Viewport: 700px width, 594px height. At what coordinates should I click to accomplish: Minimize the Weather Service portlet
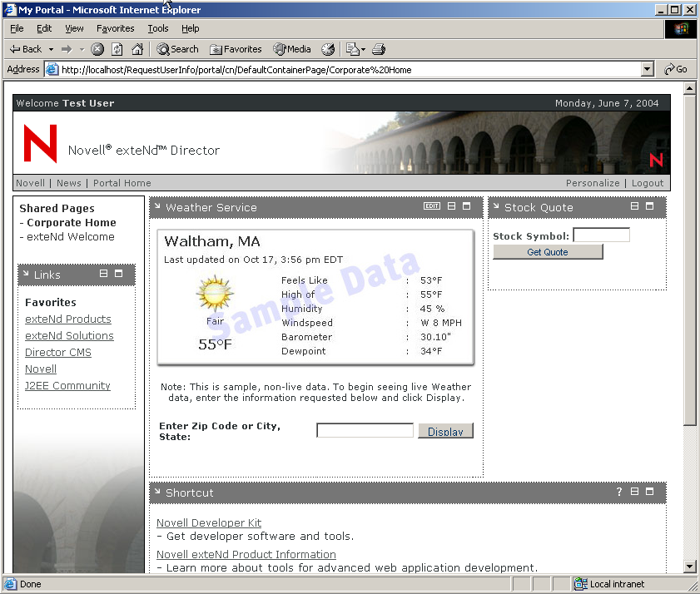pos(451,205)
